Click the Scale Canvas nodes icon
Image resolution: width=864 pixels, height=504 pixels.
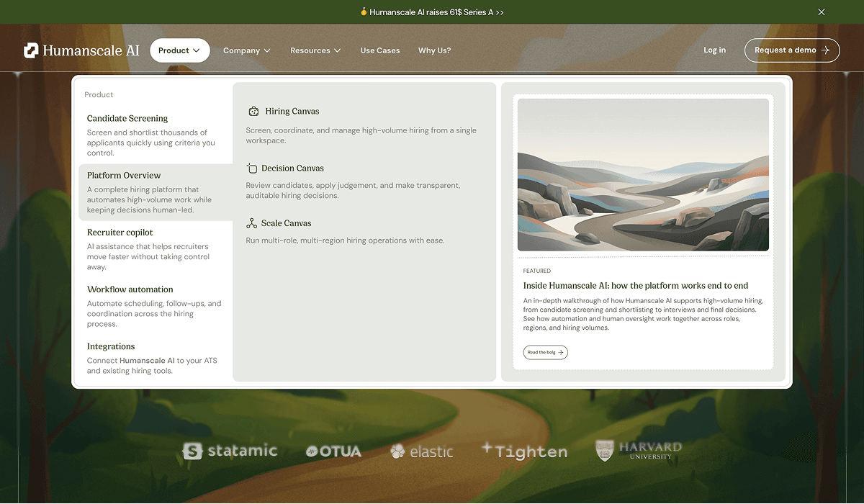251,223
